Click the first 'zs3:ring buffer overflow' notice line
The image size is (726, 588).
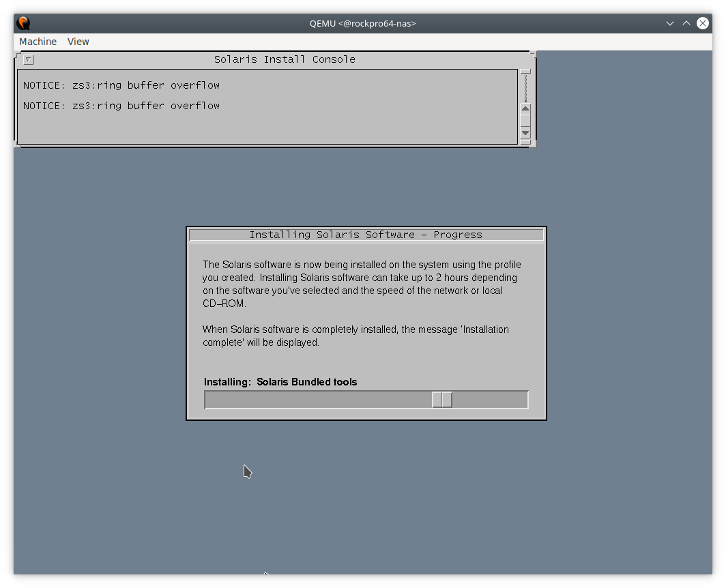121,85
